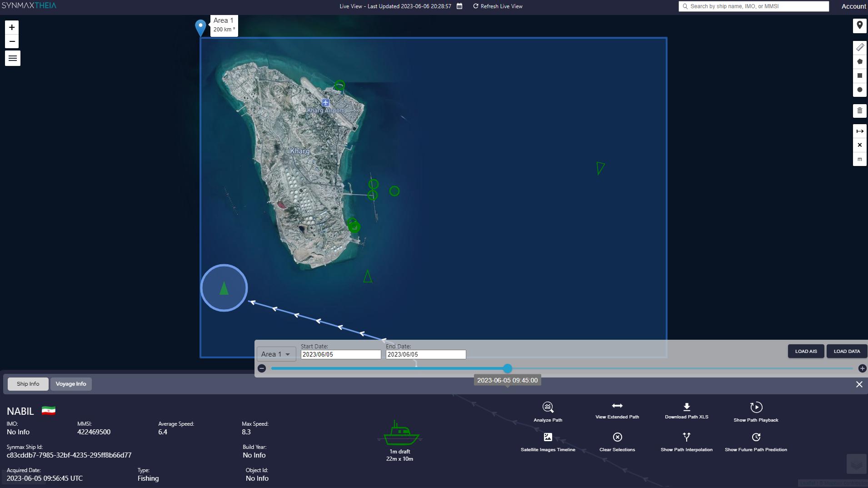The width and height of the screenshot is (868, 488).
Task: Expand the Area 1 dropdown
Action: point(276,354)
